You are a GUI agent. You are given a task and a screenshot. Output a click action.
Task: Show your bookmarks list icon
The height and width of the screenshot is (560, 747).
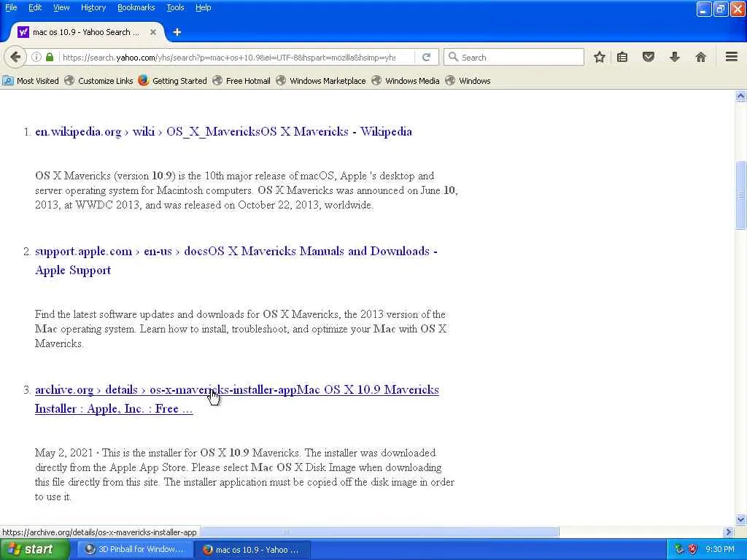pyautogui.click(x=622, y=57)
